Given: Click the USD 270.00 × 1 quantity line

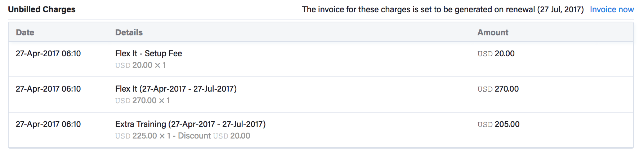Looking at the screenshot, I should 143,101.
